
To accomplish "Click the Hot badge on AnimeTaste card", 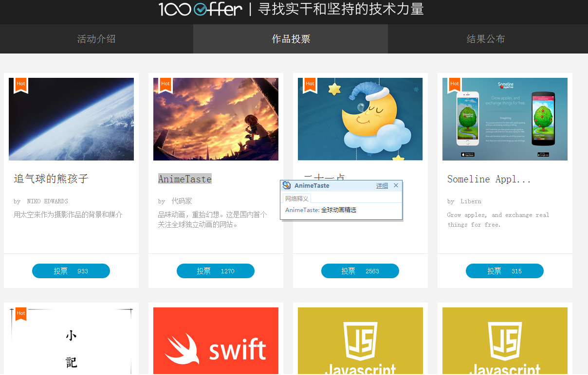I will (x=165, y=85).
